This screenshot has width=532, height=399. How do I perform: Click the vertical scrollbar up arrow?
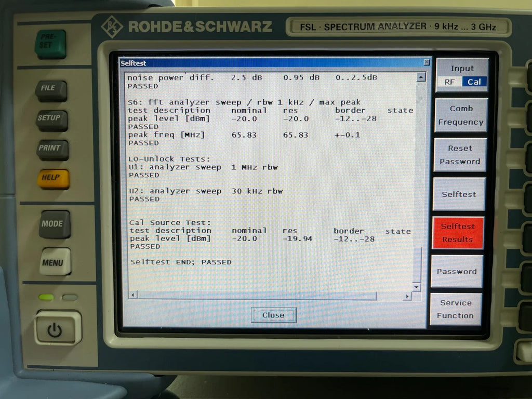coord(421,77)
